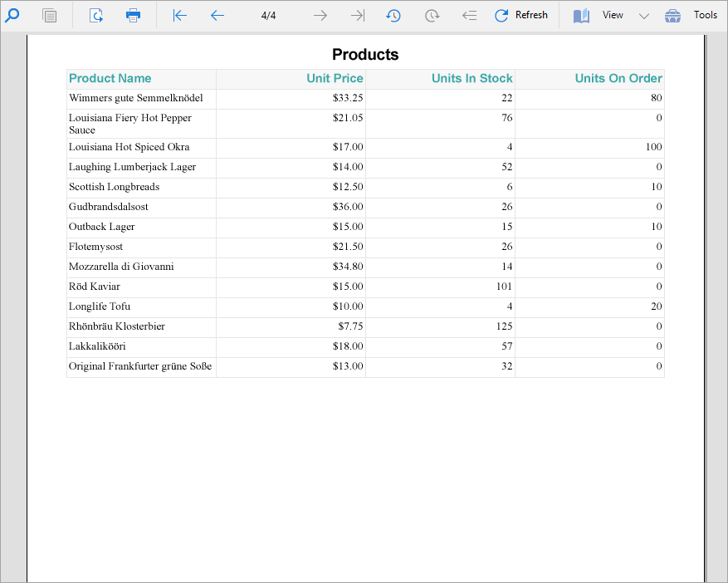The image size is (728, 583).
Task: Click the 80 units on order value
Action: point(657,98)
